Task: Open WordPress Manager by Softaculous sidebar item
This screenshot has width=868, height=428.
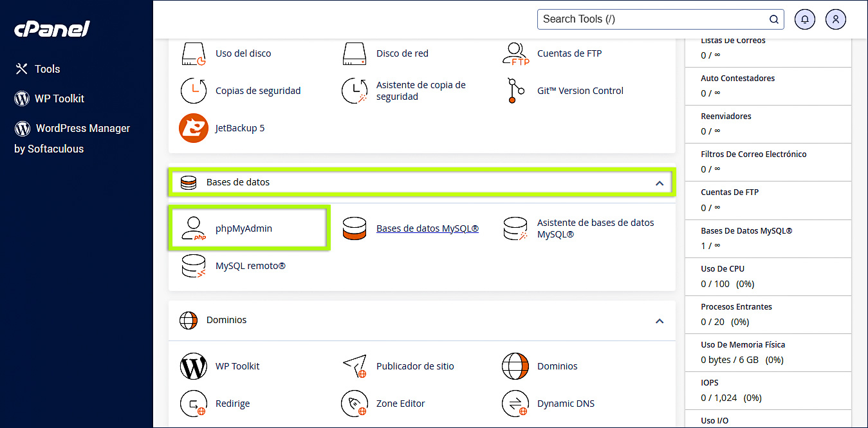Action: tap(72, 138)
